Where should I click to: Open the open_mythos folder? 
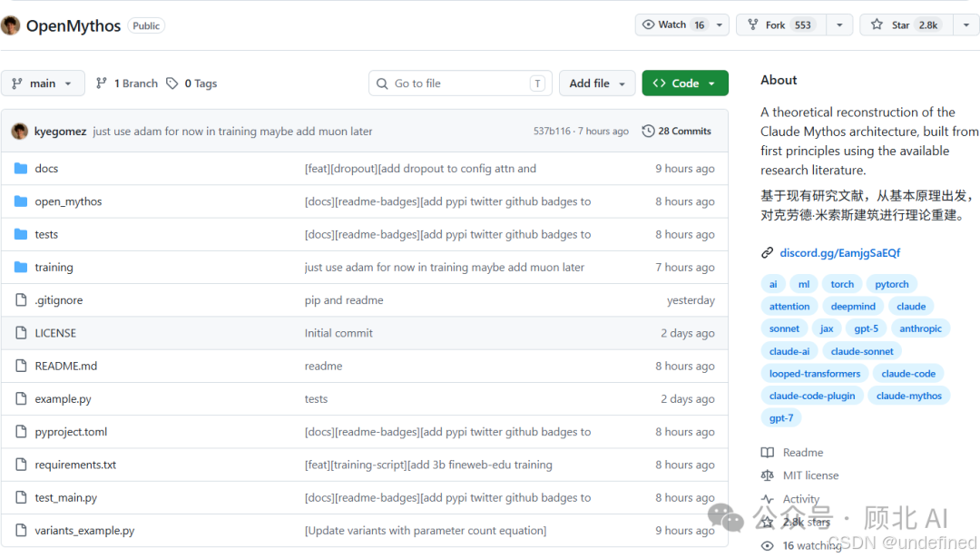tap(68, 201)
